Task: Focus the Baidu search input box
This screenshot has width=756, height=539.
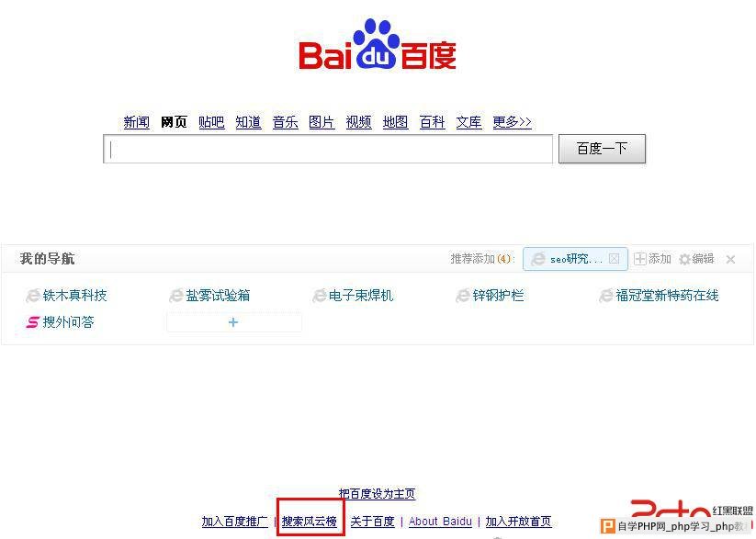Action: coord(328,149)
